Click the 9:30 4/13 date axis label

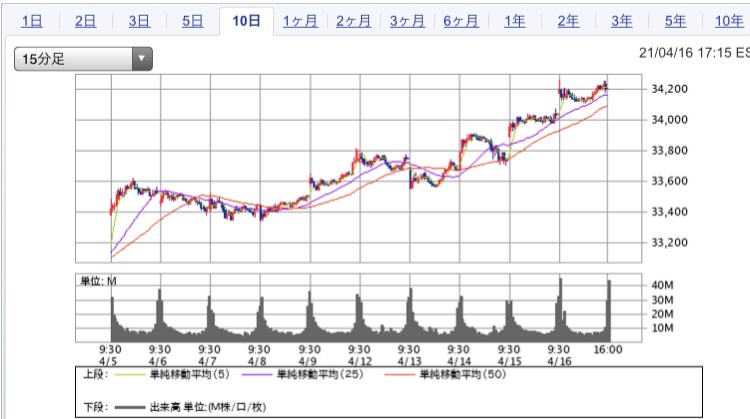[408, 355]
